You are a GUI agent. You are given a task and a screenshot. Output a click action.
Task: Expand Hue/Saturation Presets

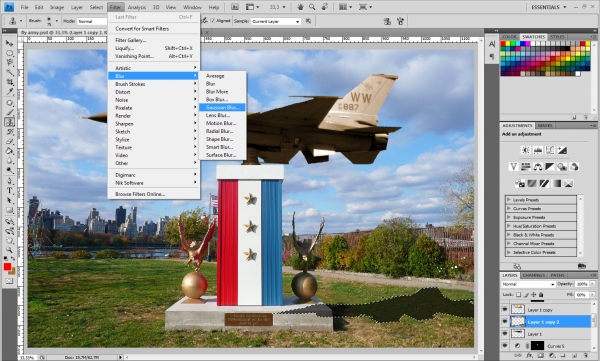click(509, 226)
